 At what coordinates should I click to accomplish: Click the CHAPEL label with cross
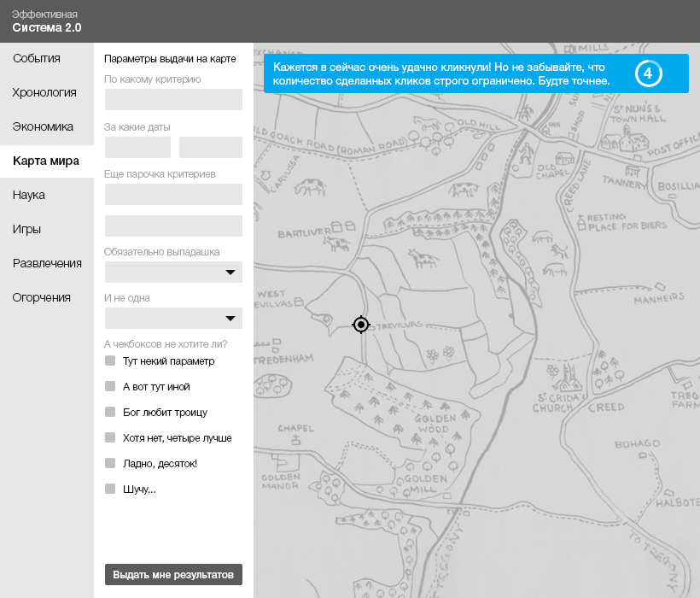tap(296, 428)
